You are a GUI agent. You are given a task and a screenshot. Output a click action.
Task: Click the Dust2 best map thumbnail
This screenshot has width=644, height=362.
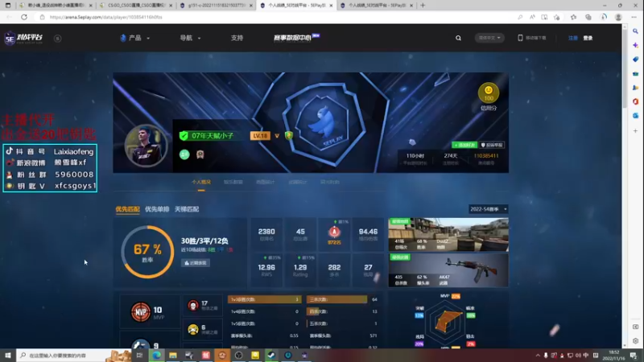[x=448, y=234]
